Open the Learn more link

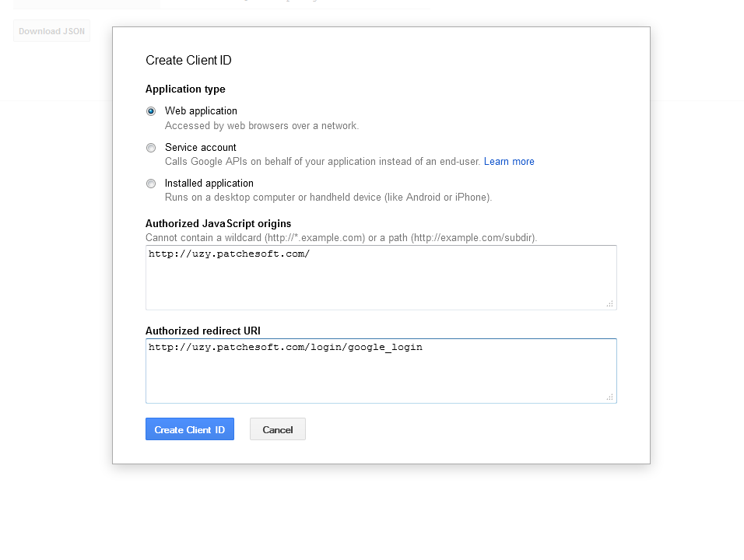click(x=509, y=162)
